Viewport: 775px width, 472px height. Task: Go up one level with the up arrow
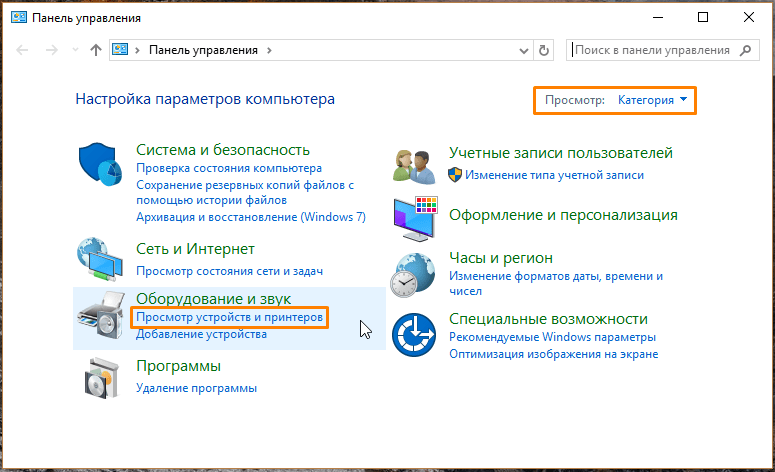tap(96, 50)
